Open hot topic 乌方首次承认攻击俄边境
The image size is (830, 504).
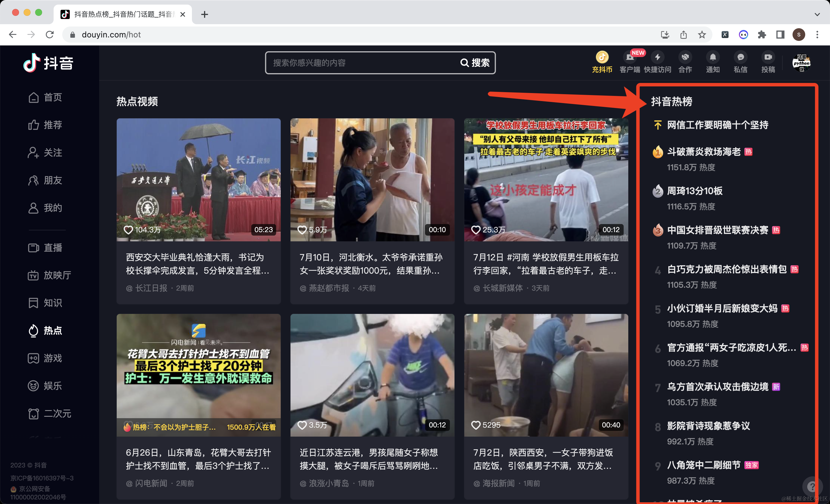pos(718,387)
